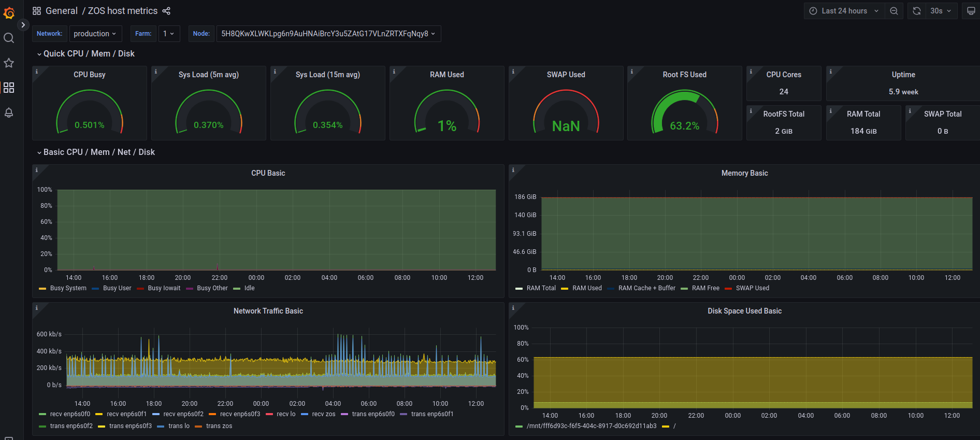Toggle the Busy System series in legend
Viewport: 980px width, 440px height.
68,288
